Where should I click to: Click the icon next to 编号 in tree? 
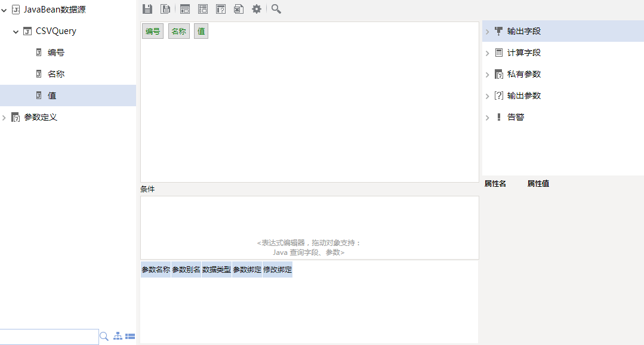click(x=39, y=53)
